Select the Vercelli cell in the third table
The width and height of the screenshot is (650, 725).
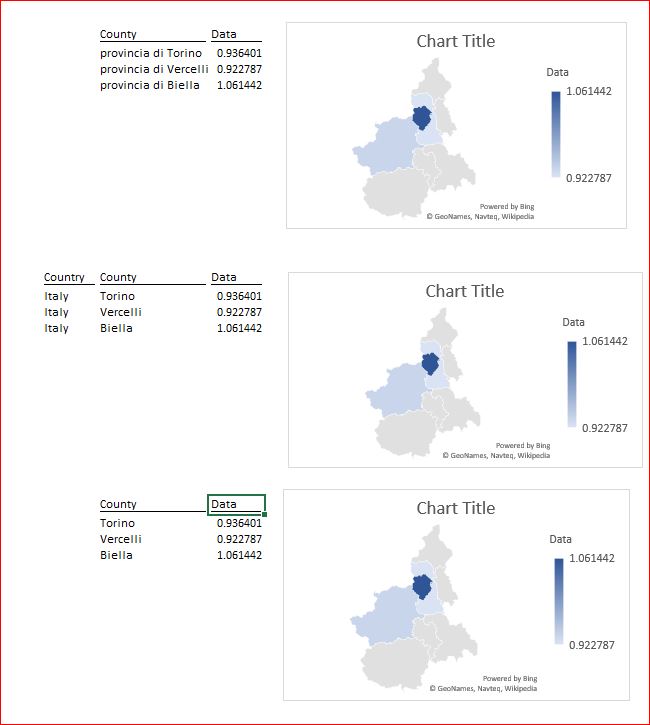click(121, 540)
